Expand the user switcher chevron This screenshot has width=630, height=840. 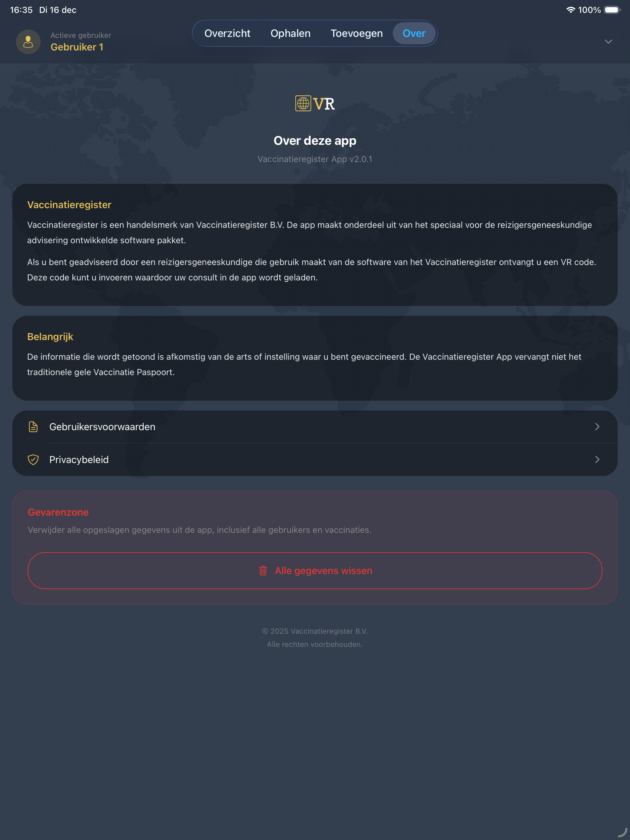point(608,42)
